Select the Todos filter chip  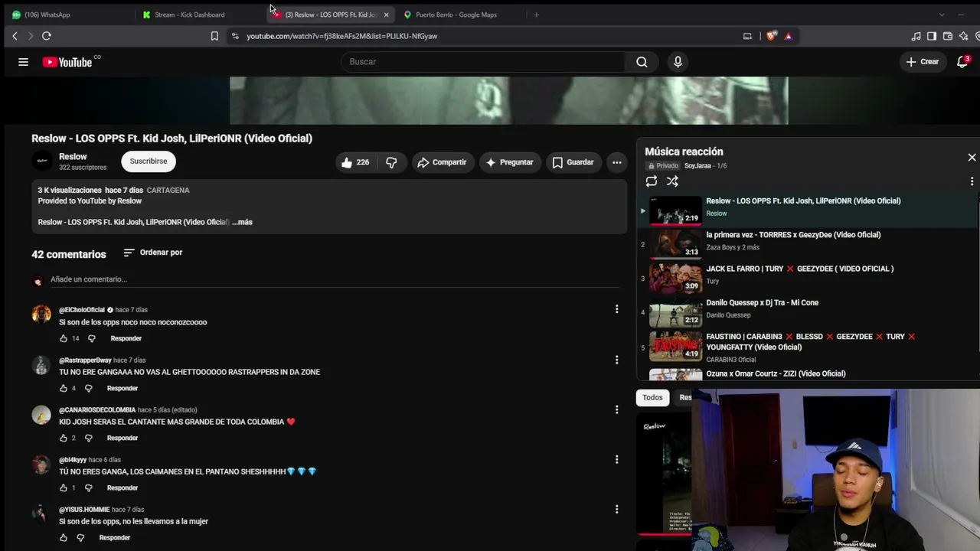point(652,397)
